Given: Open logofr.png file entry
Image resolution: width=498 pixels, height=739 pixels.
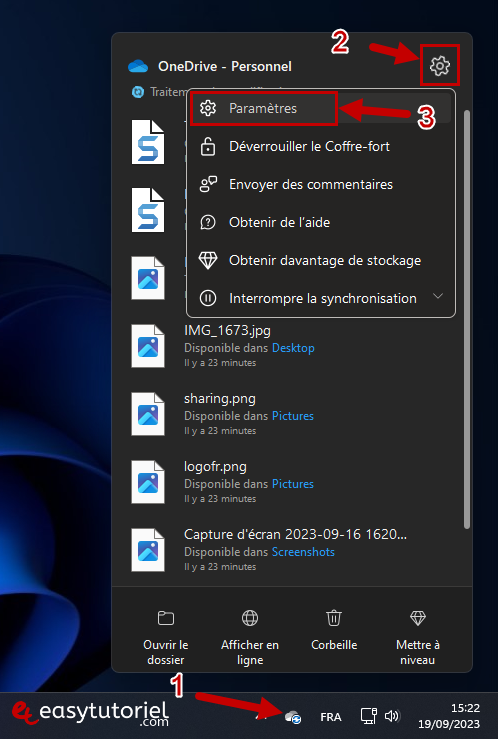Looking at the screenshot, I should [x=215, y=467].
